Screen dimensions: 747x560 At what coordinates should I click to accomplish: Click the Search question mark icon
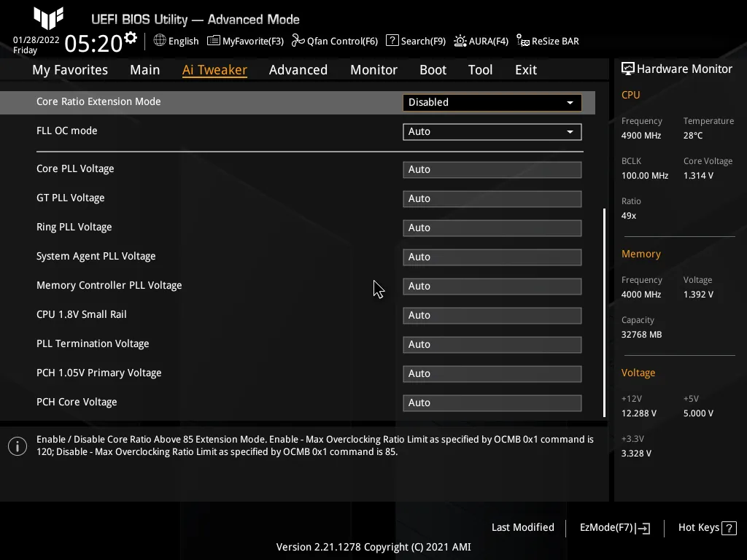pyautogui.click(x=392, y=41)
